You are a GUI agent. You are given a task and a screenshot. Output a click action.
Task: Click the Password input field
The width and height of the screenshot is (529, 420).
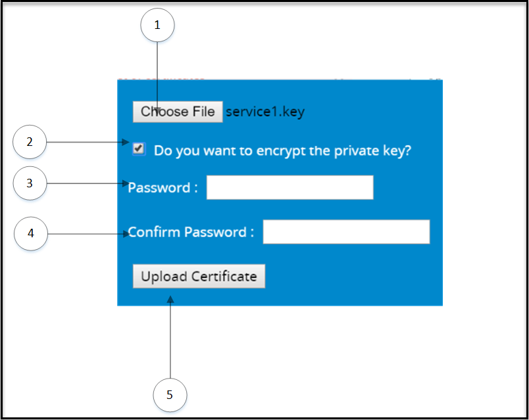click(290, 187)
